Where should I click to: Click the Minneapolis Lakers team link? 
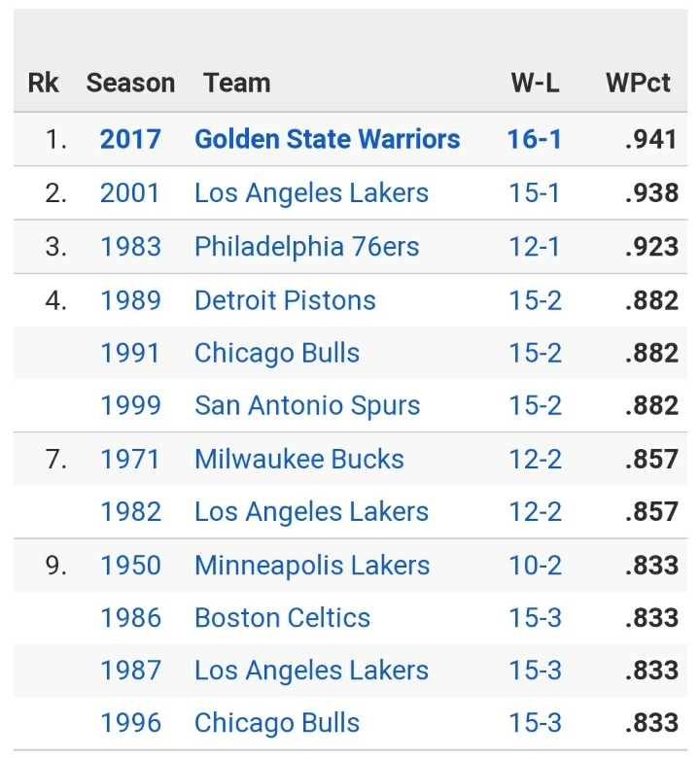[x=311, y=565]
